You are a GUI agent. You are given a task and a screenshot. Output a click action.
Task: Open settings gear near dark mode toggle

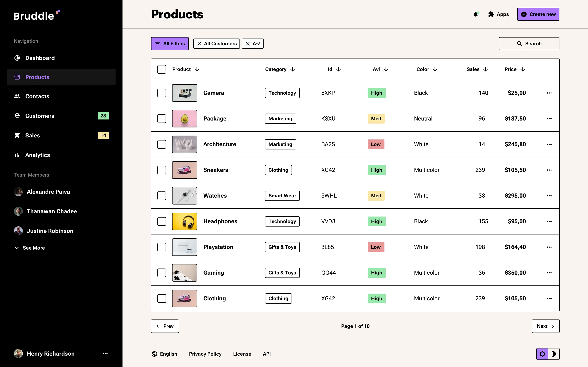(542, 354)
